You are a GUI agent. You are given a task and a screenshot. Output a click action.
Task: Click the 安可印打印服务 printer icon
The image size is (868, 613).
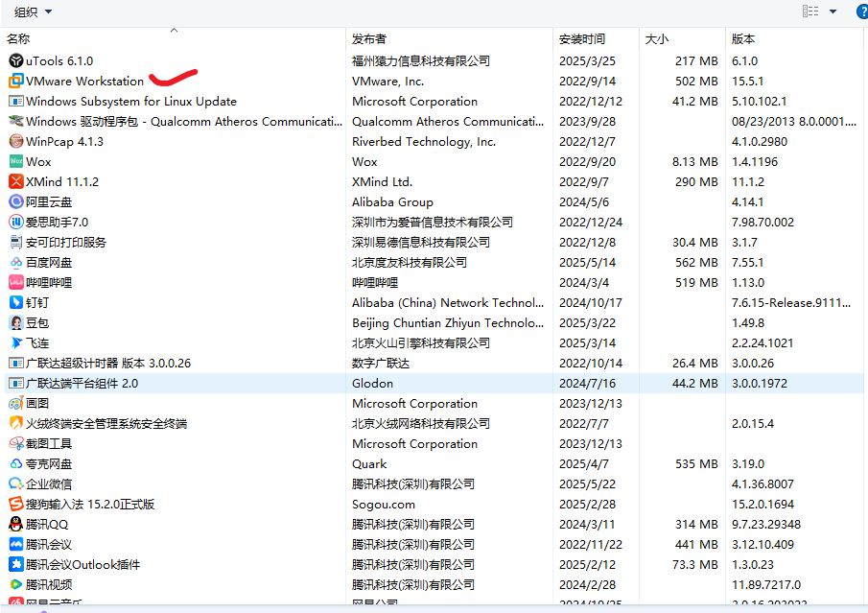coord(16,242)
